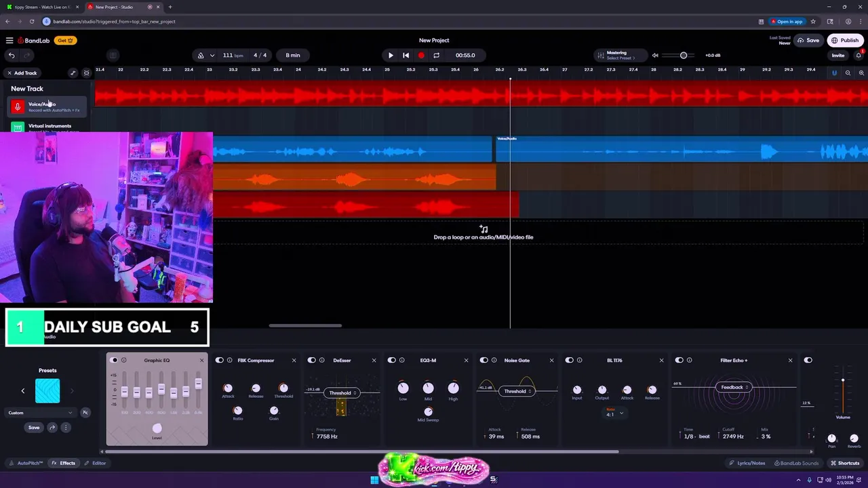This screenshot has height=488, width=868.
Task: Toggle the Noise Gate power switch
Action: point(484,361)
